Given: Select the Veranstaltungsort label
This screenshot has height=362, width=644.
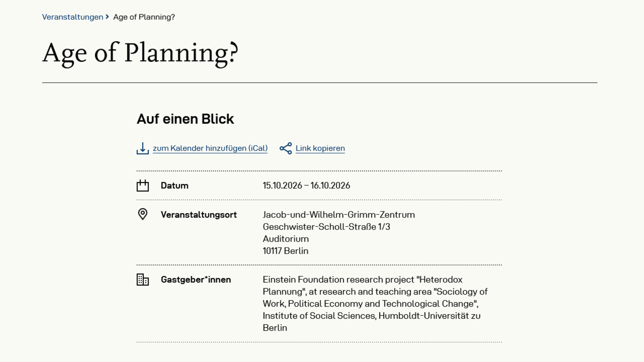Looking at the screenshot, I should click(199, 215).
